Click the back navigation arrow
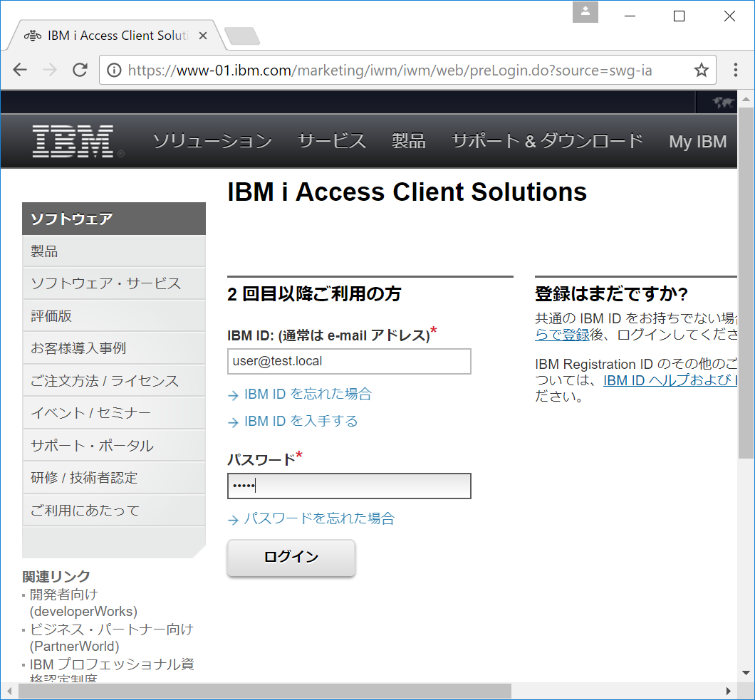 (19, 69)
